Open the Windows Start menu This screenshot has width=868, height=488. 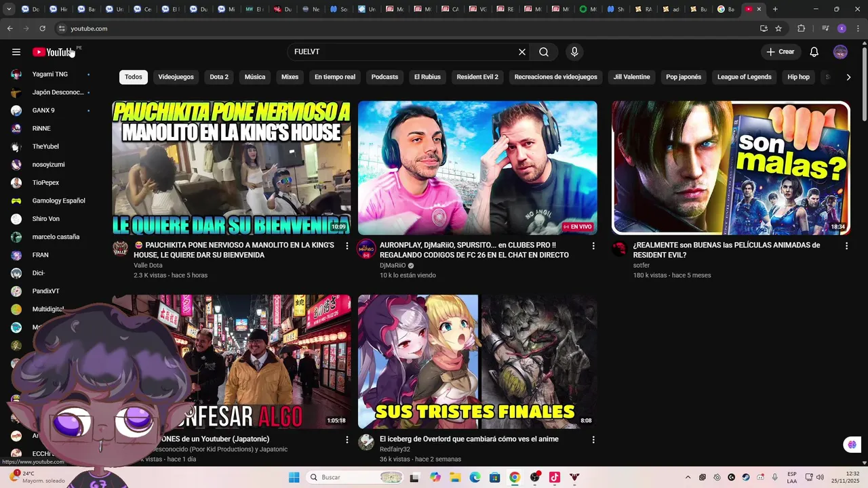tap(294, 477)
